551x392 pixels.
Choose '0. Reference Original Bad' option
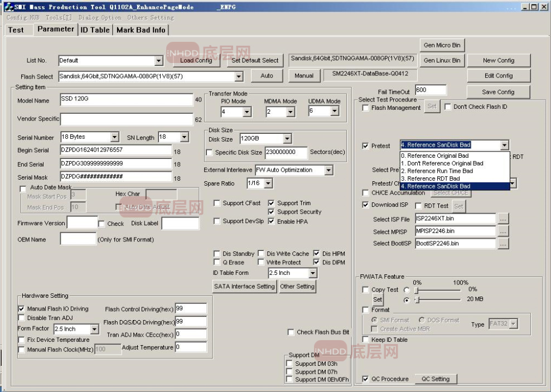pos(455,156)
